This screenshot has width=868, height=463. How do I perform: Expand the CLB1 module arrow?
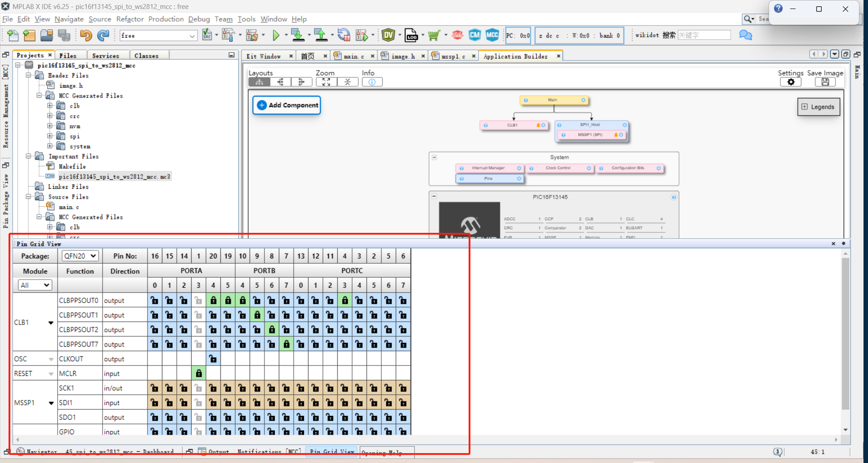coord(51,322)
